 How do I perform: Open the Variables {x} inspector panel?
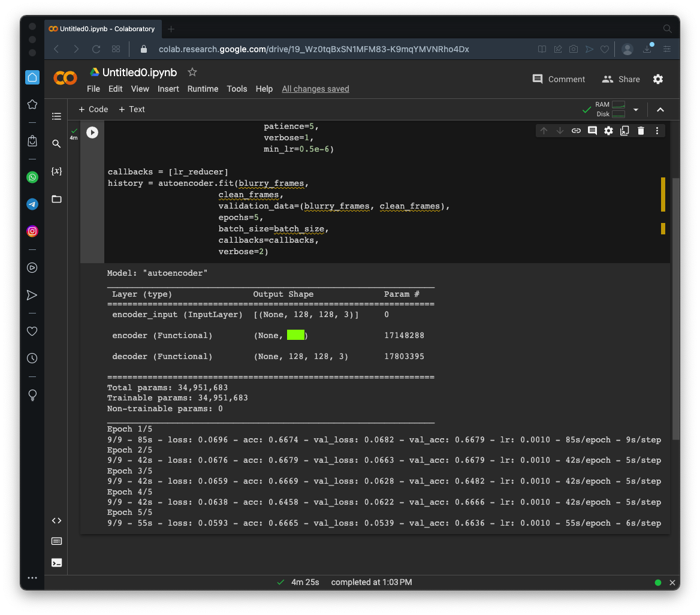pos(56,171)
